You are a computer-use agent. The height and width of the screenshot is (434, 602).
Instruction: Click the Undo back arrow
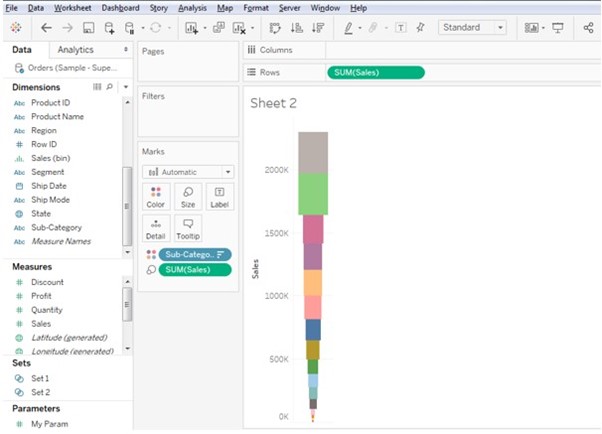click(46, 28)
